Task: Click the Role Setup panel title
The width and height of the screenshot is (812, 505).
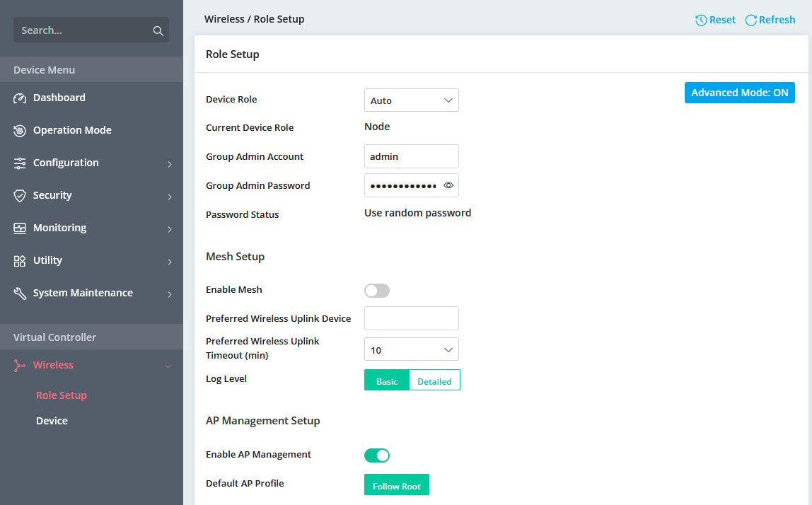Action: tap(233, 54)
